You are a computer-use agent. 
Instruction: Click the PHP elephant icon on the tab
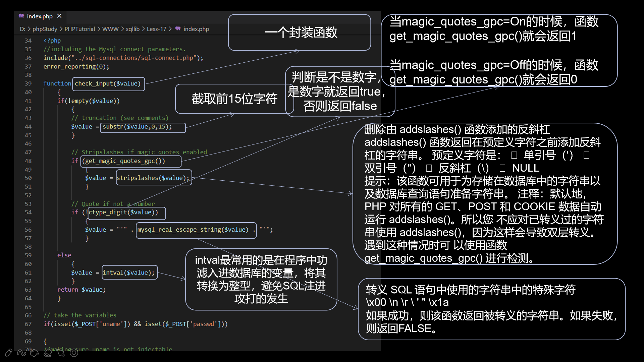click(21, 16)
